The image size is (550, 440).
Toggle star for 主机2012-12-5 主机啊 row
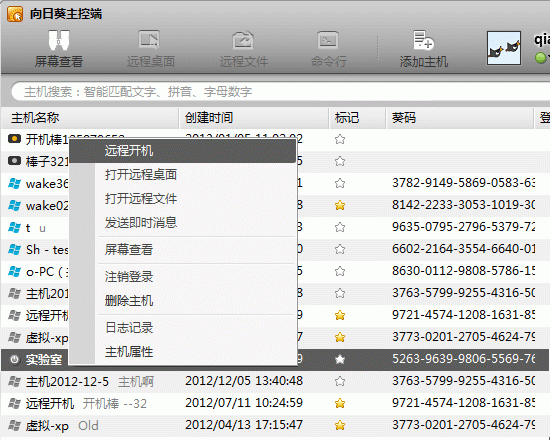tap(340, 381)
